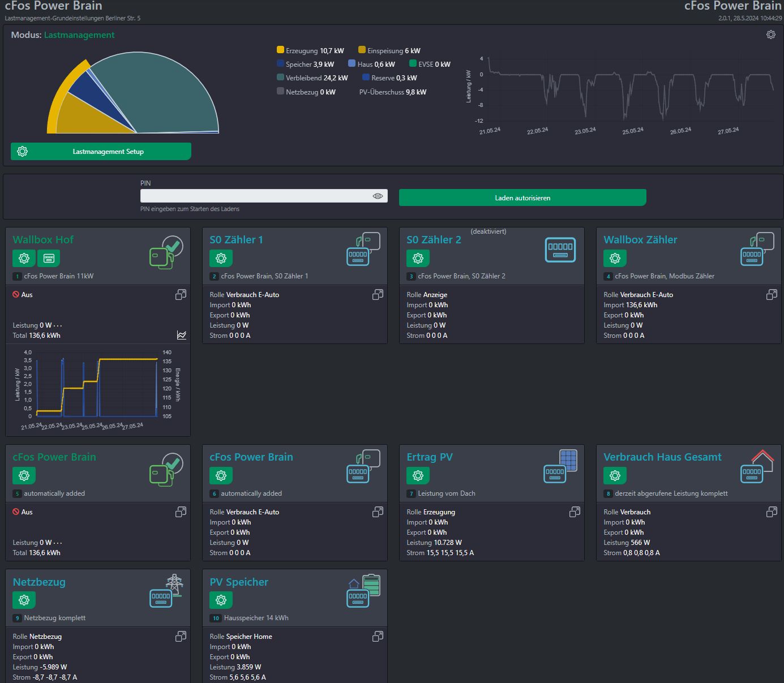Open the Ertrag PV title link
The height and width of the screenshot is (683, 784).
tap(430, 457)
